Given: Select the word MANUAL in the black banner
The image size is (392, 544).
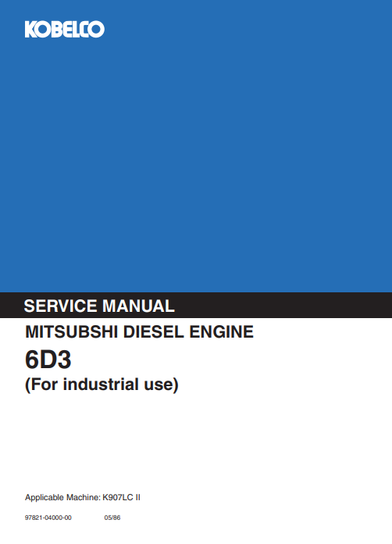Looking at the screenshot, I should [138, 306].
